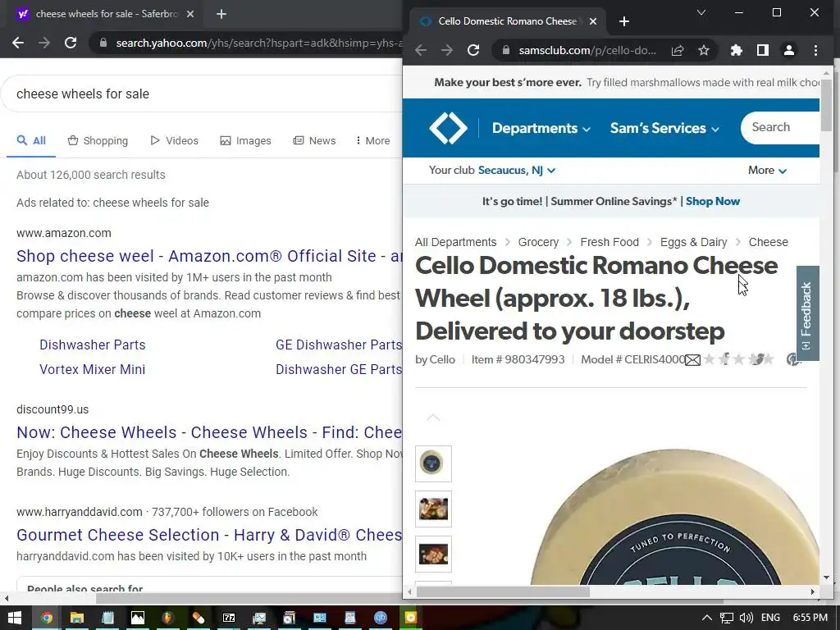Bookmark the Sam's Club page with star icon

(x=704, y=50)
